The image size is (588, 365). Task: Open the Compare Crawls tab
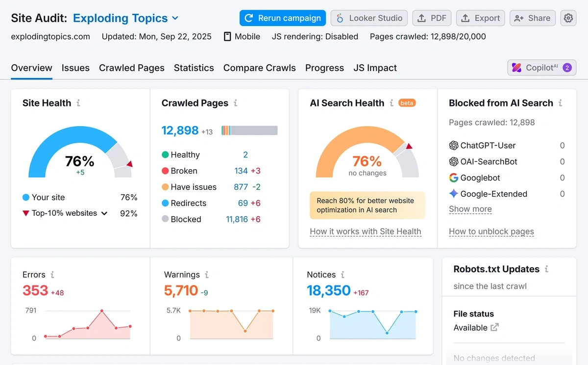coord(259,68)
